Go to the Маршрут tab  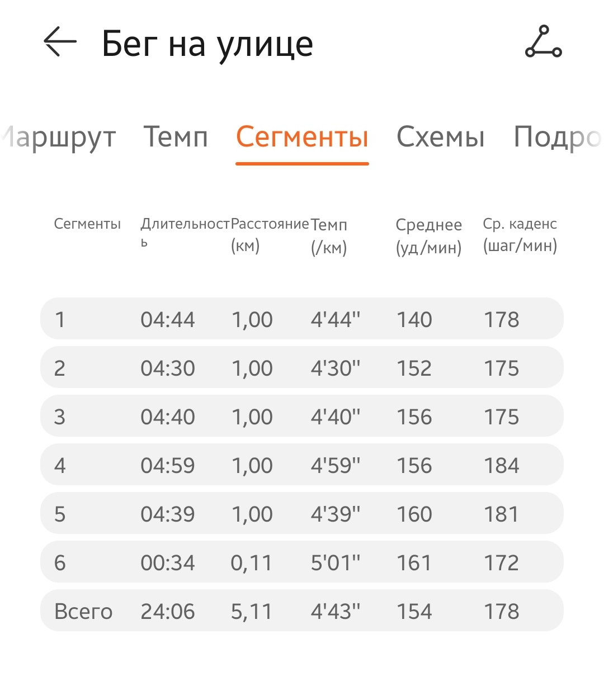pyautogui.click(x=58, y=138)
